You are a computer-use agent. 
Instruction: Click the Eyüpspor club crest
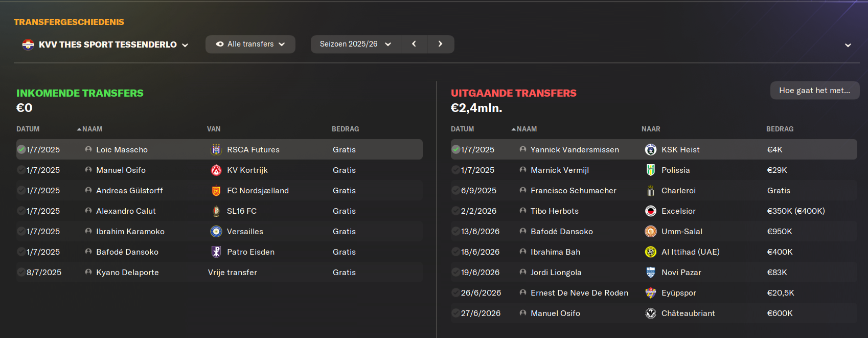651,292
